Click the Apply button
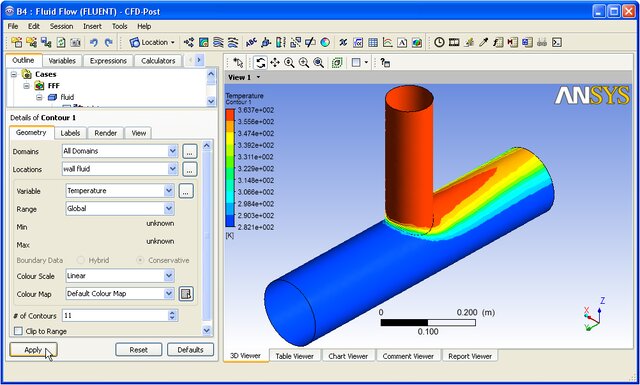The height and width of the screenshot is (385, 640). (x=33, y=350)
